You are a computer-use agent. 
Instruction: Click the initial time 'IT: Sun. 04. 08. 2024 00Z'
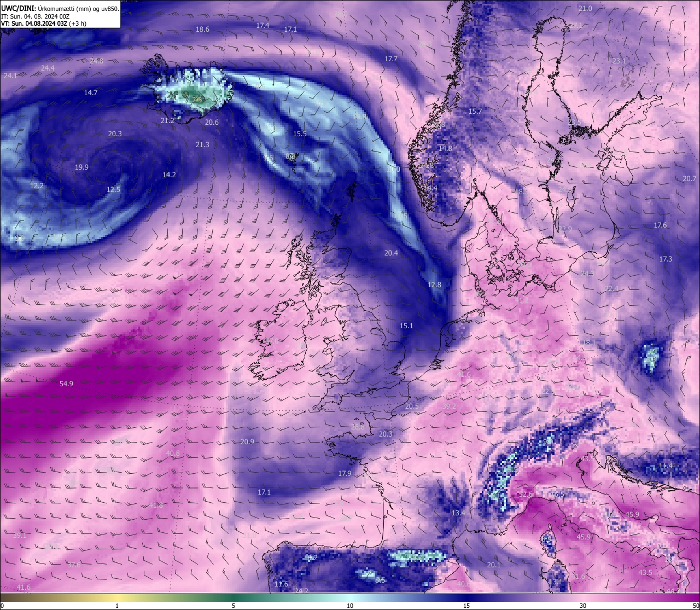click(x=35, y=17)
